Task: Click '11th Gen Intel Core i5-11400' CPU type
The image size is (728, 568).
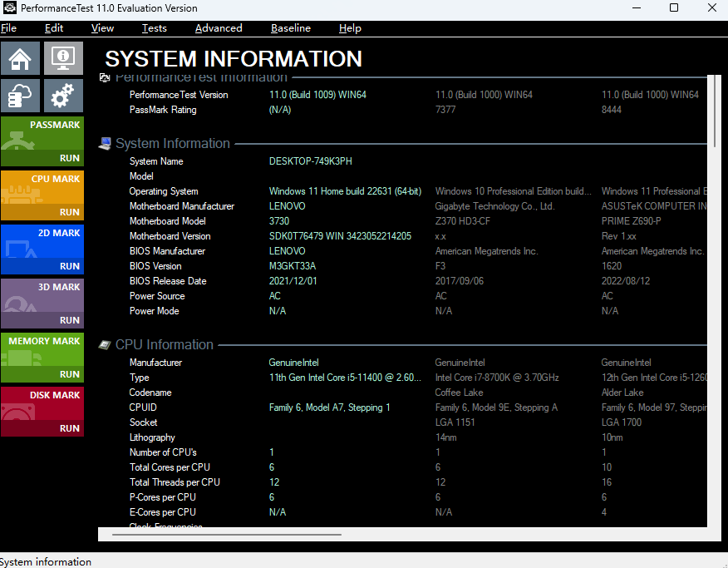Action: coord(345,378)
